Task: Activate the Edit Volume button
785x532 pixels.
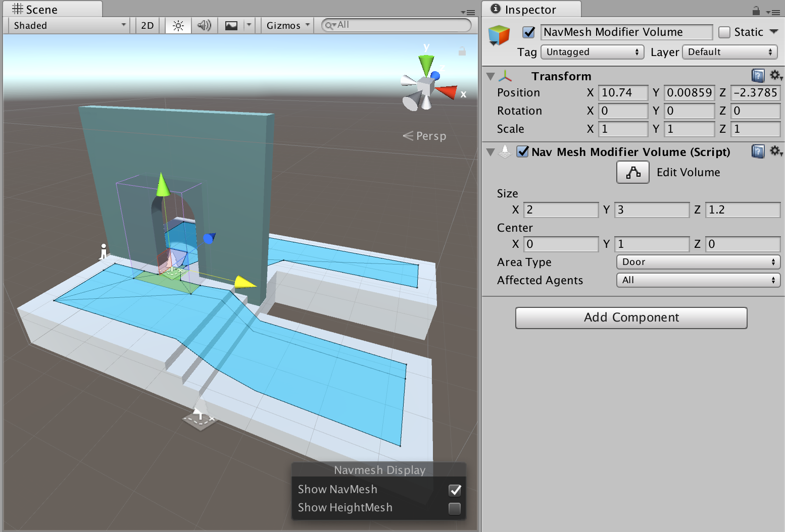Action: pyautogui.click(x=632, y=172)
